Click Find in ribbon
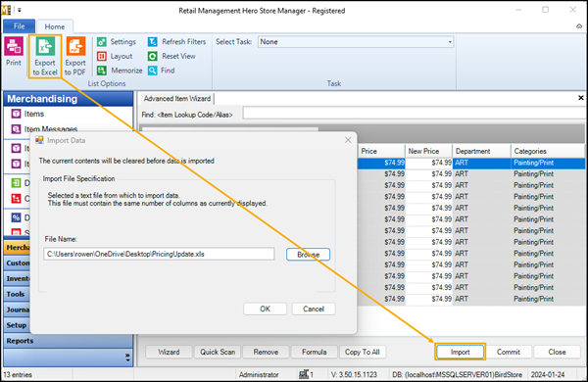The width and height of the screenshot is (588, 382). [x=162, y=71]
